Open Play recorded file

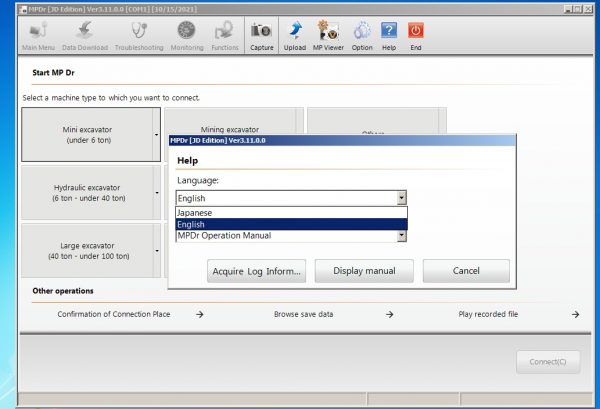point(488,314)
